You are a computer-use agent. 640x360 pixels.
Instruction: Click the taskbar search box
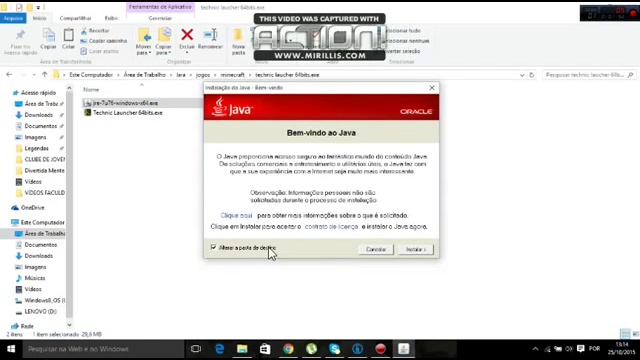pyautogui.click(x=103, y=349)
